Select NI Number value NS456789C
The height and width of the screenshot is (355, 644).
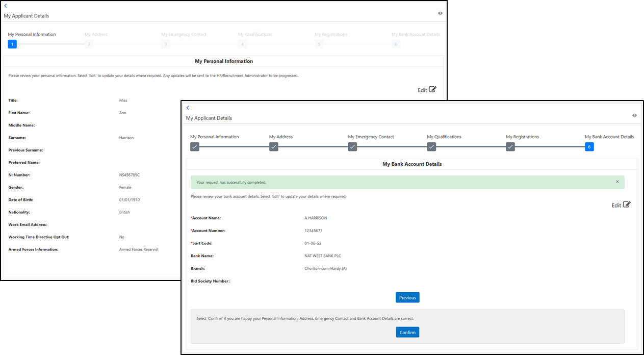click(x=130, y=175)
